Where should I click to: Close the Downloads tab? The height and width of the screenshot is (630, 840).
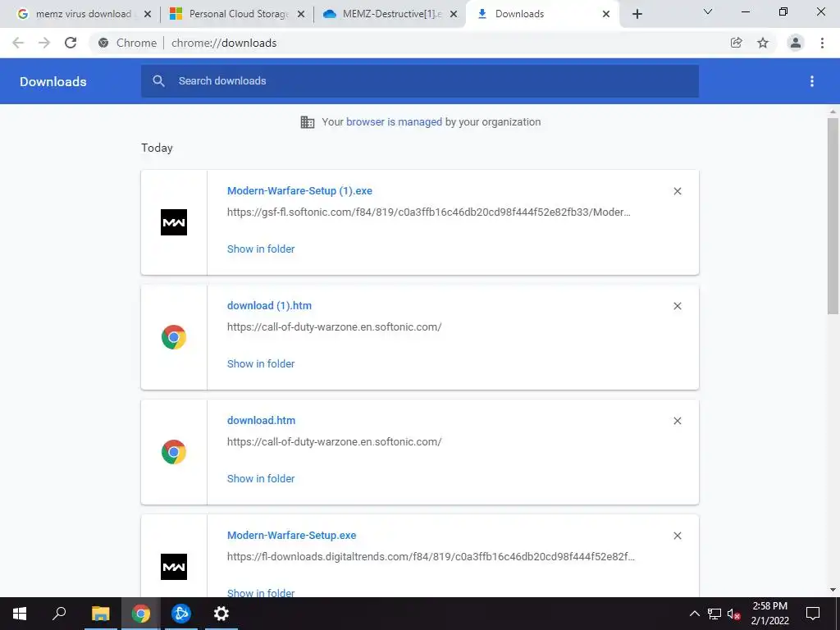pos(606,14)
